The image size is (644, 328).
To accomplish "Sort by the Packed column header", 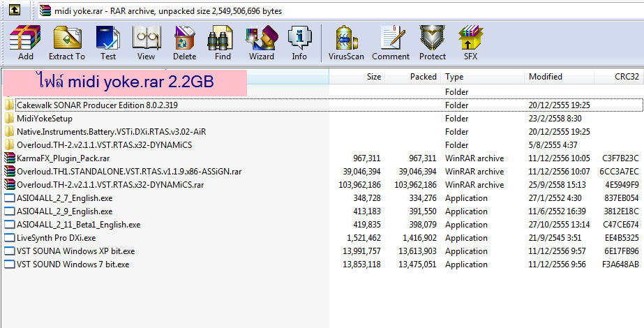I will (x=413, y=77).
